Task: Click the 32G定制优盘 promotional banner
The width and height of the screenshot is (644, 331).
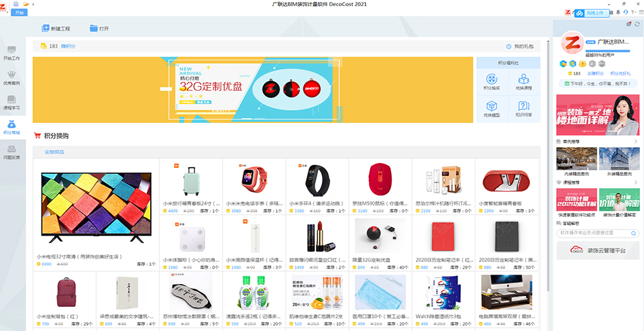Action: 253,90
